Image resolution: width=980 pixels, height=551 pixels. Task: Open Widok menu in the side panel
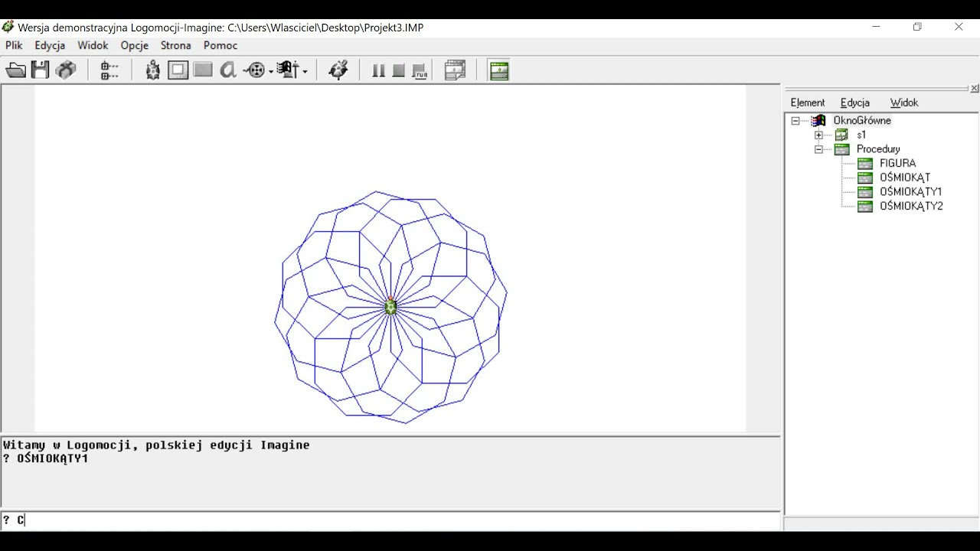tap(904, 103)
